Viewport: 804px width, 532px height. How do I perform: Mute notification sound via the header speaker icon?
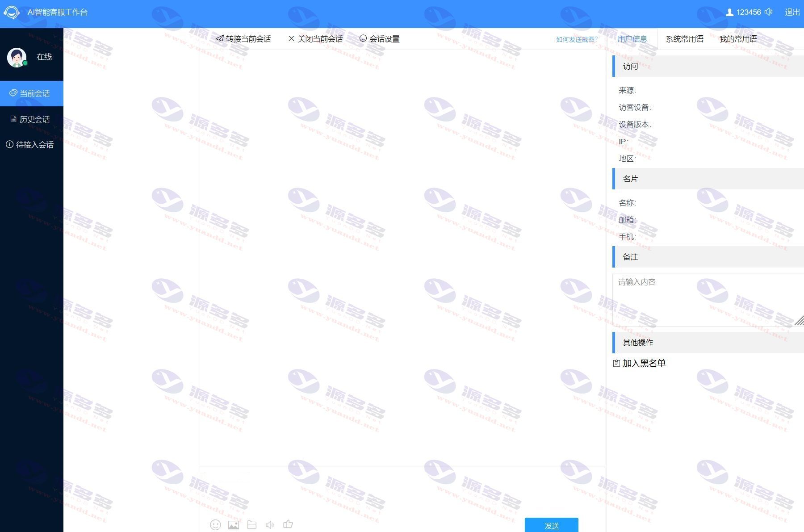769,12
